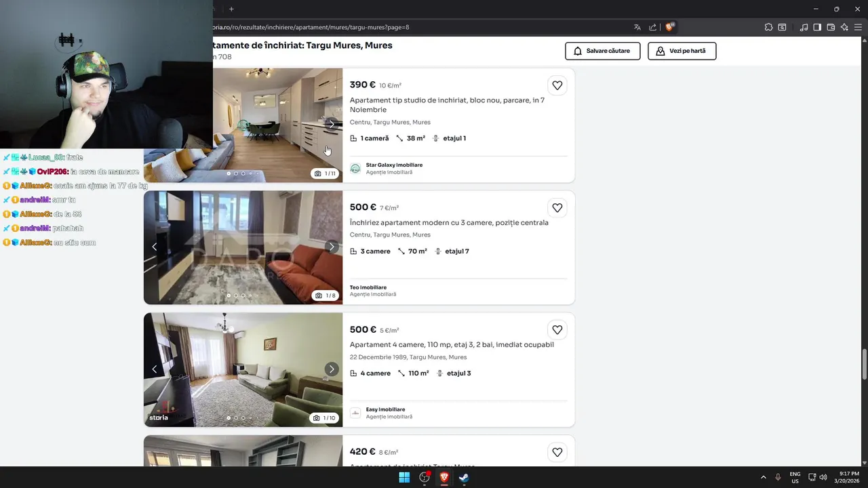The height and width of the screenshot is (488, 868).
Task: Click Teo Imobiliare agency name
Action: pyautogui.click(x=368, y=287)
